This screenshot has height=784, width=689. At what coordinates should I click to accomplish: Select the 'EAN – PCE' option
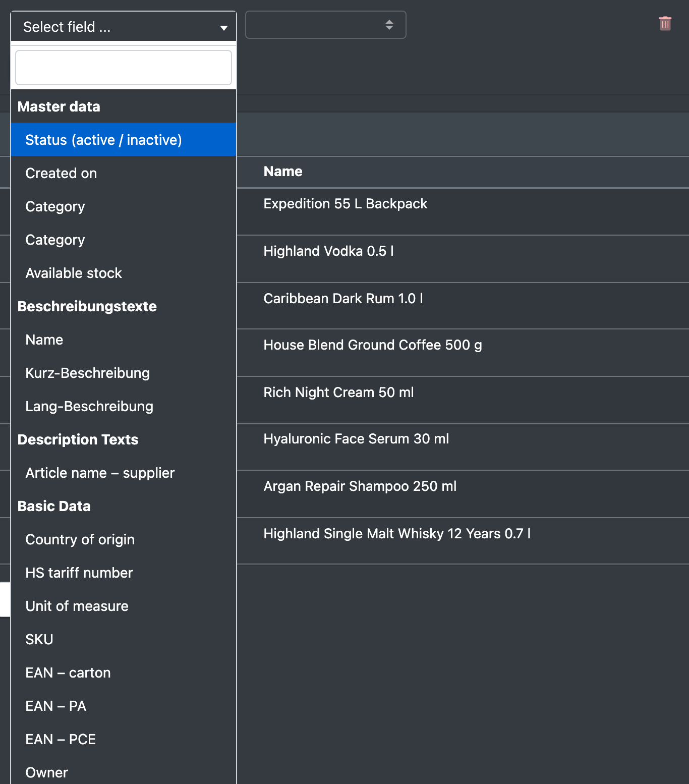(x=124, y=739)
